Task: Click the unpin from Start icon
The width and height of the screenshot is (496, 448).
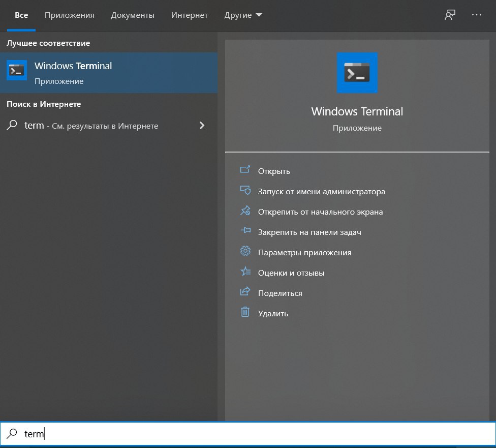Action: (245, 211)
